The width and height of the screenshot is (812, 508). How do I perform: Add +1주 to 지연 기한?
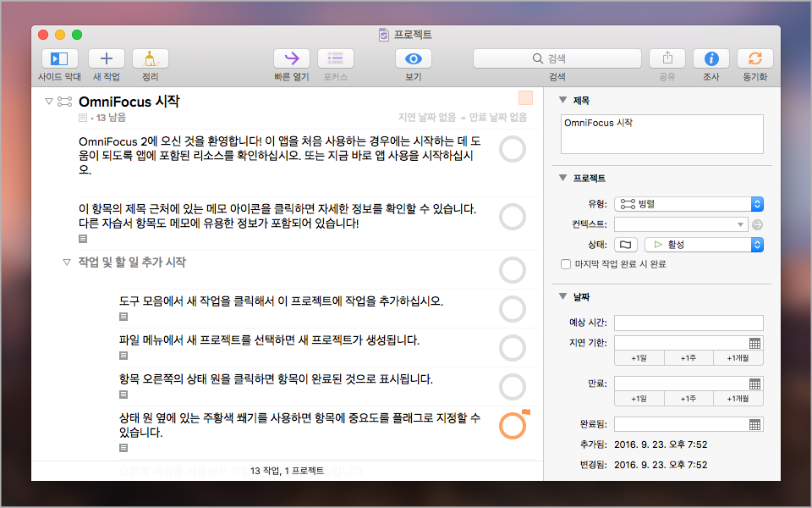pyautogui.click(x=689, y=358)
